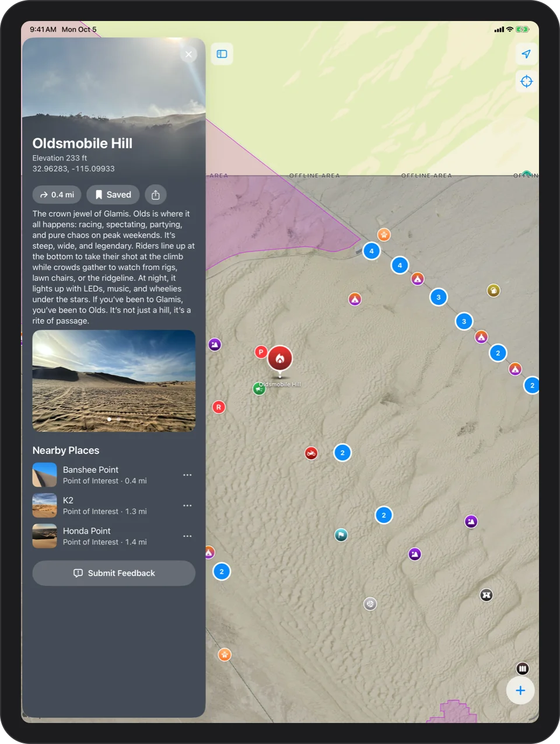The height and width of the screenshot is (744, 560).
Task: Select the black columns marker above plus
Action: point(523,669)
